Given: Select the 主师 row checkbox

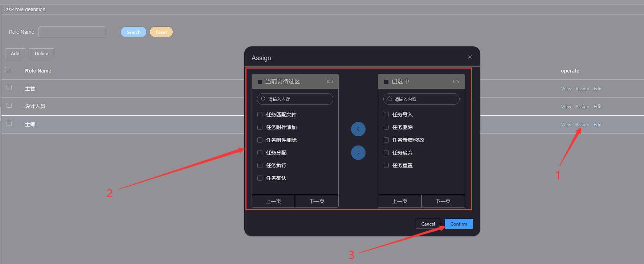Looking at the screenshot, I should [x=9, y=123].
